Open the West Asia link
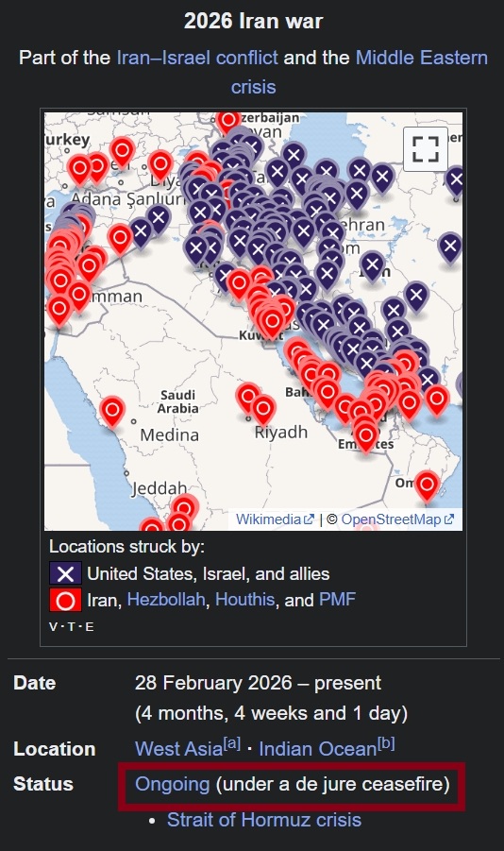The image size is (504, 851). pos(178,749)
